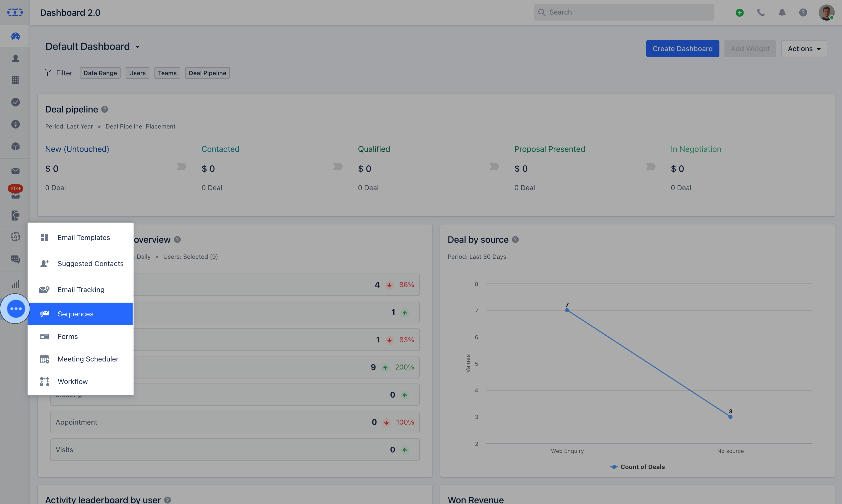Image resolution: width=842 pixels, height=504 pixels.
Task: Open the Users filter
Action: pos(137,73)
